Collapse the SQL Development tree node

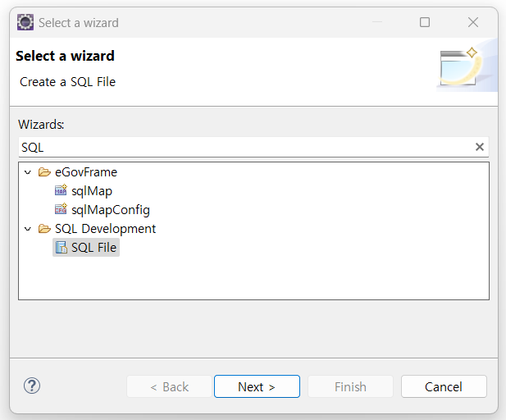click(28, 229)
